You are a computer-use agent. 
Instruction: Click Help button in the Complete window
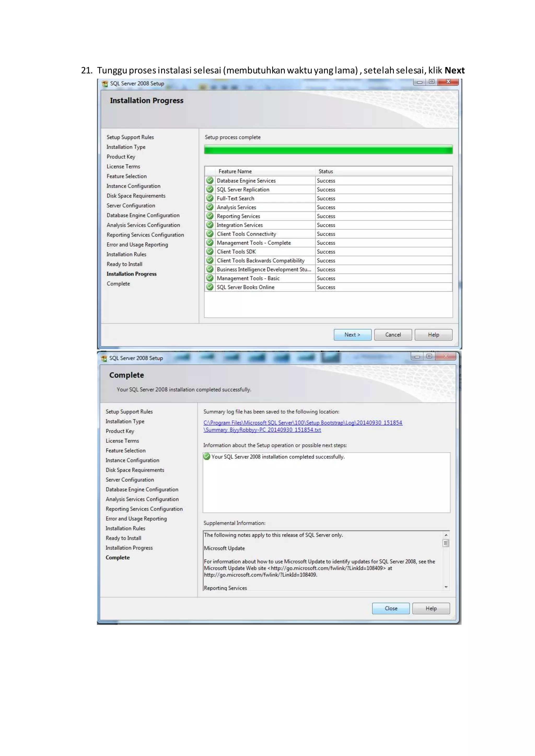[431, 608]
